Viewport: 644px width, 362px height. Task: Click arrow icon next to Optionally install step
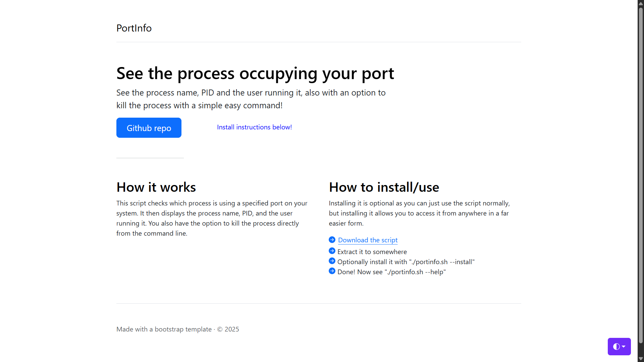[332, 261]
